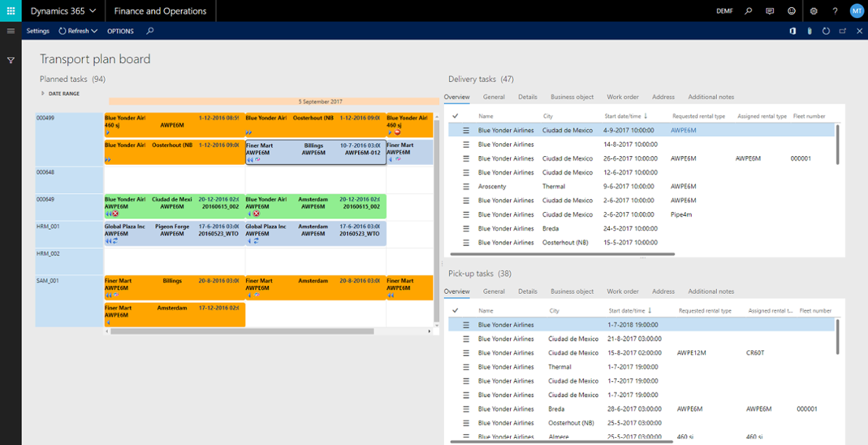Click row handle for 15-5-2017 Oosterhout delivery task
The image size is (868, 445).
tap(466, 242)
